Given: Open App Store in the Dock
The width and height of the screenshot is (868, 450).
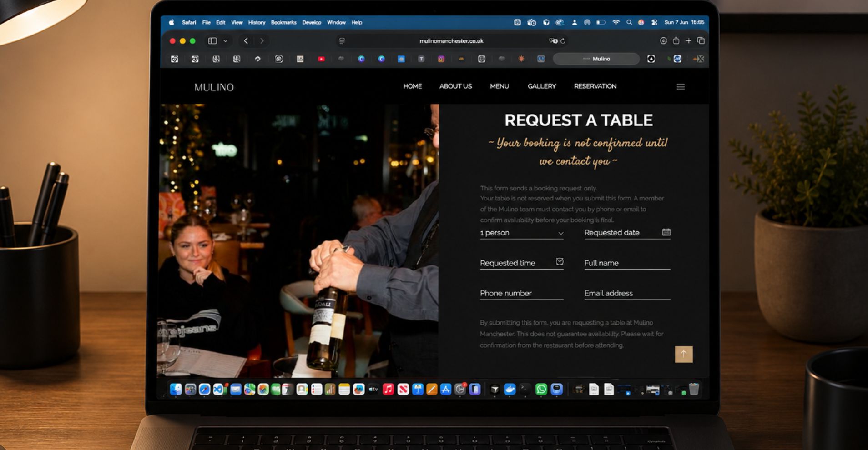Looking at the screenshot, I should (x=446, y=390).
